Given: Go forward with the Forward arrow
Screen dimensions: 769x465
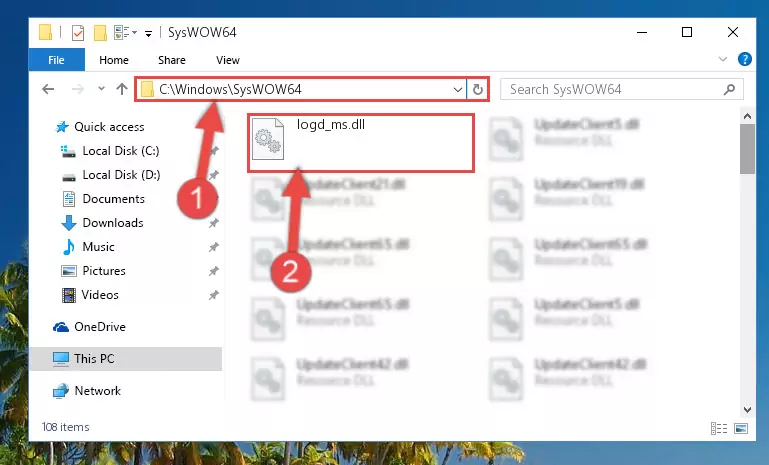Looking at the screenshot, I should coord(77,89).
